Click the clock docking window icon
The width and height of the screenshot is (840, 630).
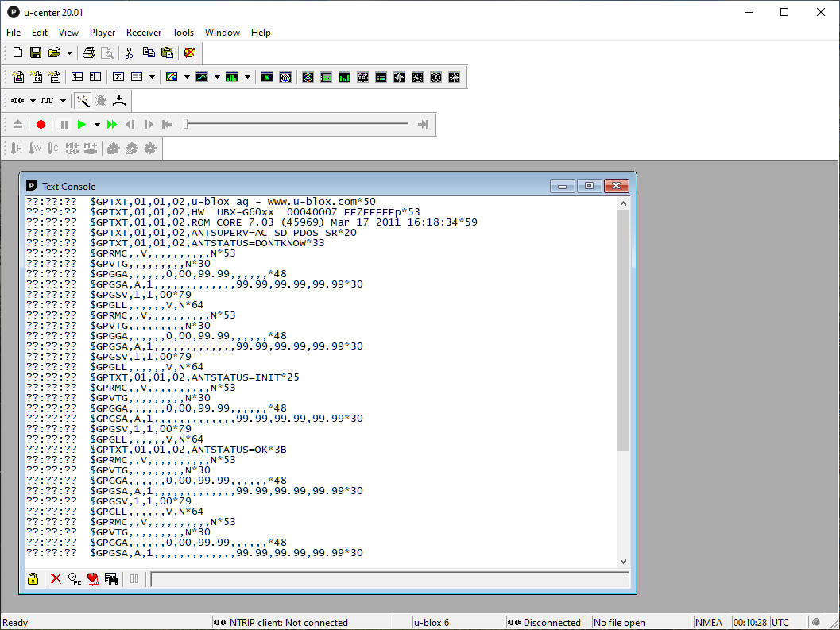(x=436, y=76)
